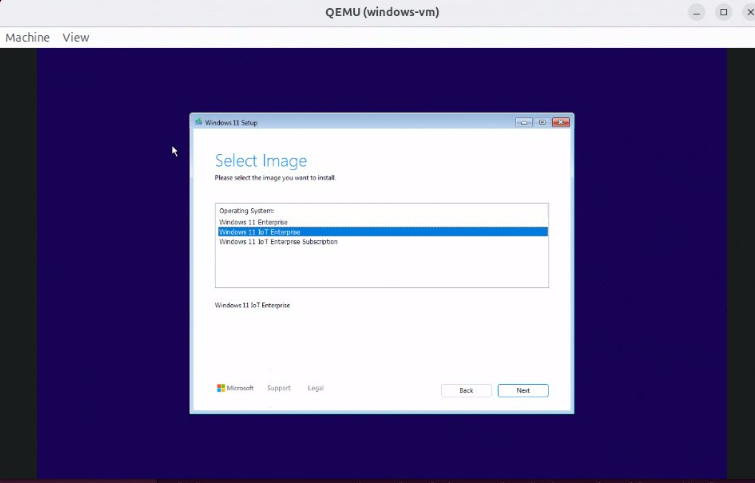Screen dimensions: 755x483
Task: Select Windows 11 Enterprise from the list
Action: tap(383, 222)
